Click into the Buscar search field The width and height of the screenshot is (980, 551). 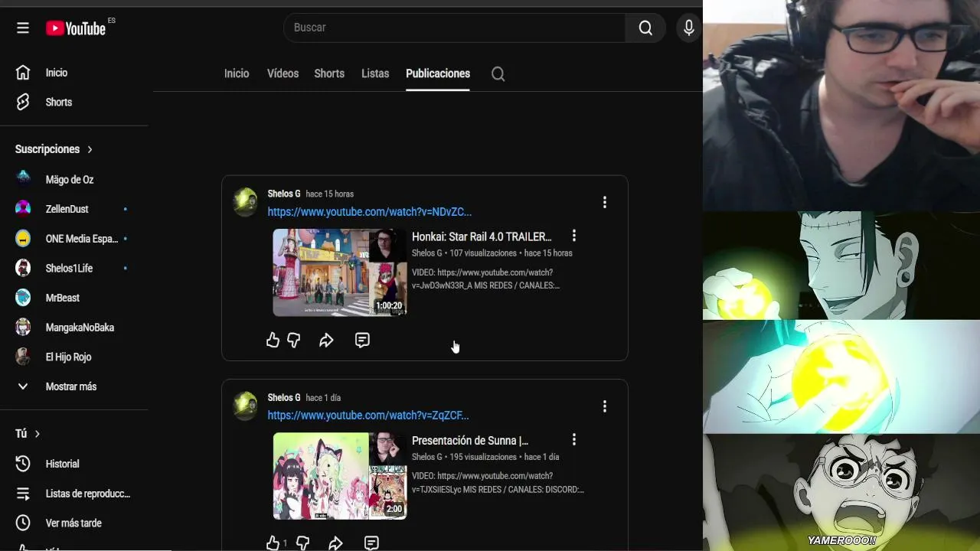(x=455, y=28)
